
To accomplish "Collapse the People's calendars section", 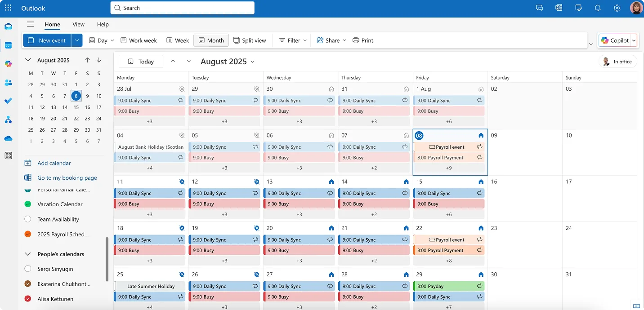I will [x=28, y=254].
